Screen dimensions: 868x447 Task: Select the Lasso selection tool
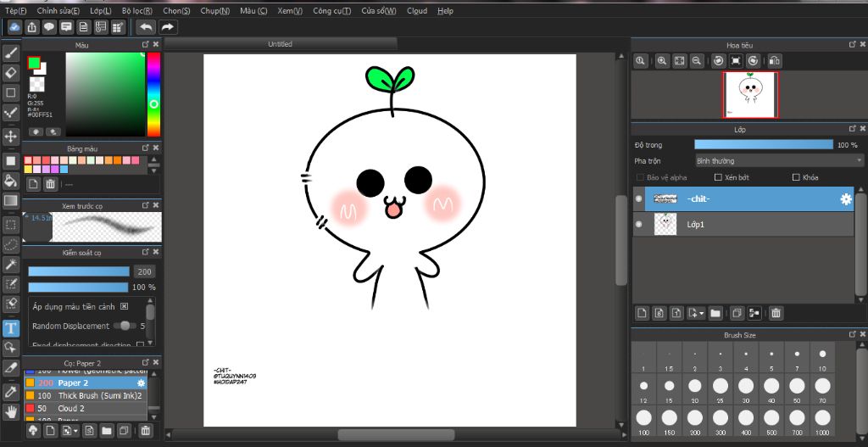coord(10,244)
